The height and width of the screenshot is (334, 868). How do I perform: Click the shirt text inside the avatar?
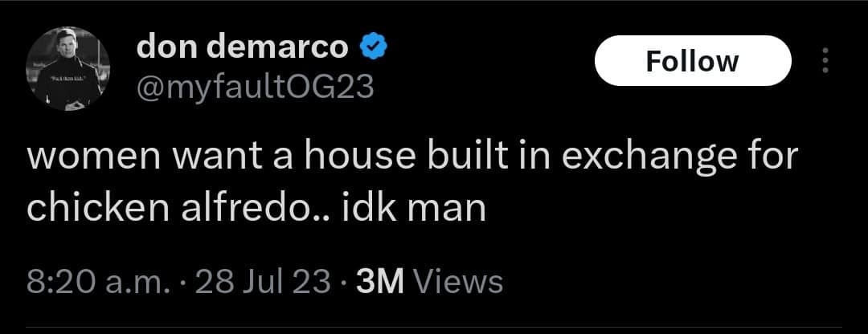68,78
